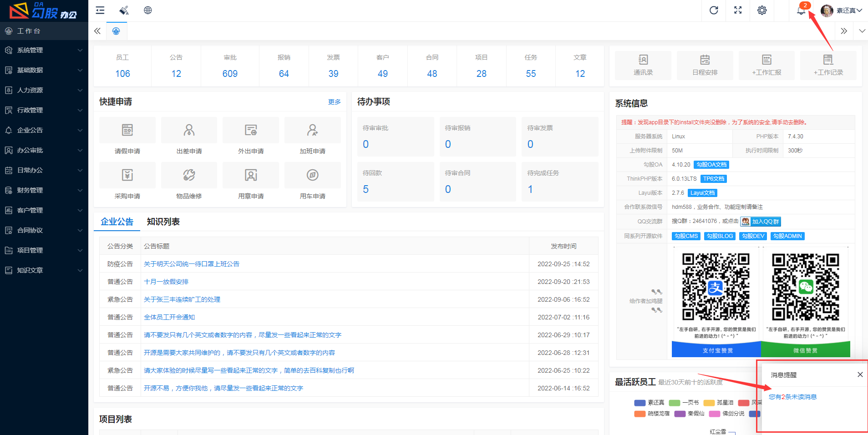Switch to the 知识列表 tab
This screenshot has height=435, width=868.
pos(163,222)
